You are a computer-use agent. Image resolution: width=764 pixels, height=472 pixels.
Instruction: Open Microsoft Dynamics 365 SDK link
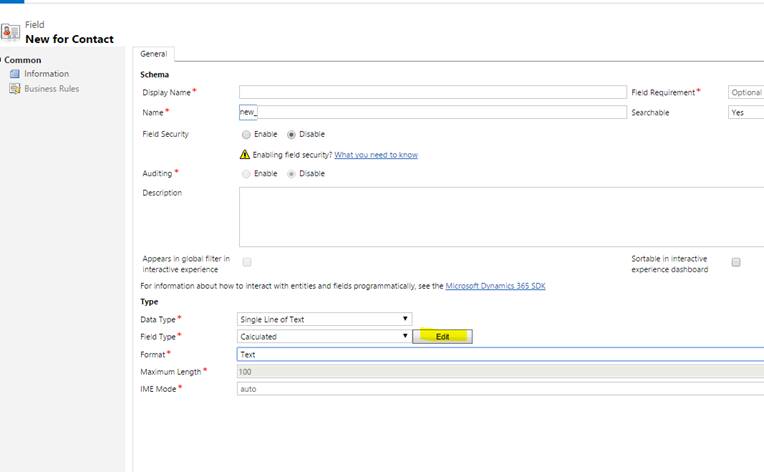point(495,286)
